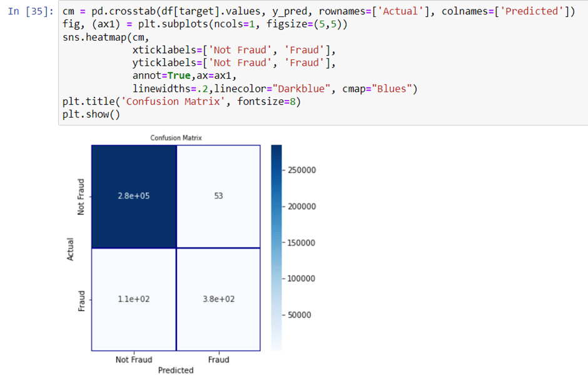Click the sns.heatmap(cm, line

[x=106, y=37]
